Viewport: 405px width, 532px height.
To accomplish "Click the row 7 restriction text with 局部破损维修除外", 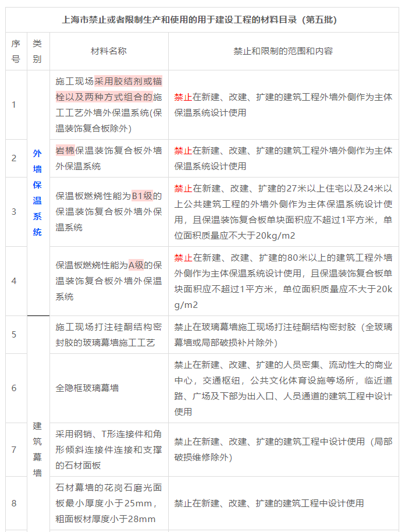I will point(283,449).
